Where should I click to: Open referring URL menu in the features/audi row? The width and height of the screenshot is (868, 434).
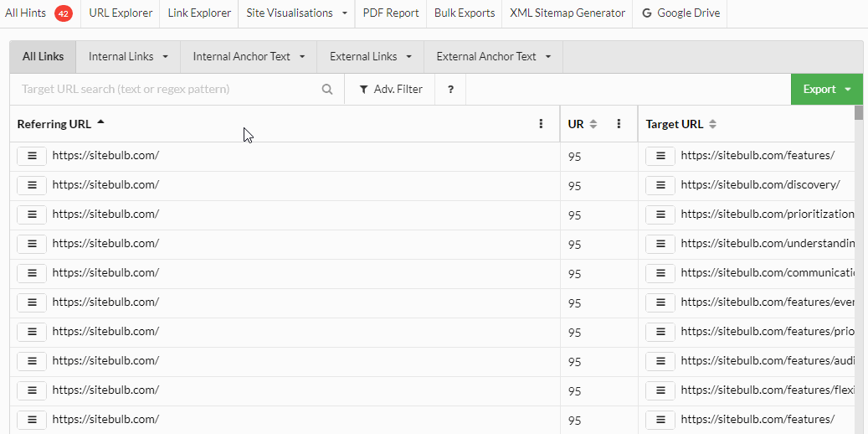pyautogui.click(x=32, y=361)
